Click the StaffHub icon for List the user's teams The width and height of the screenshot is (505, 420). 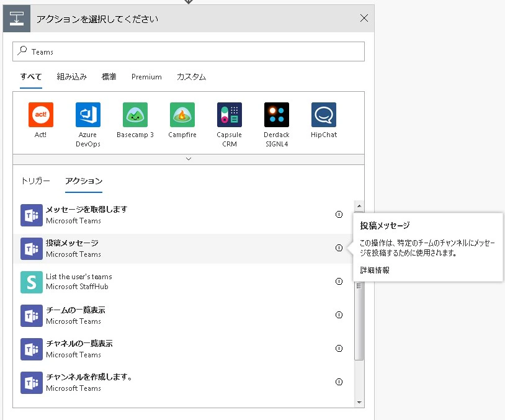coord(32,282)
